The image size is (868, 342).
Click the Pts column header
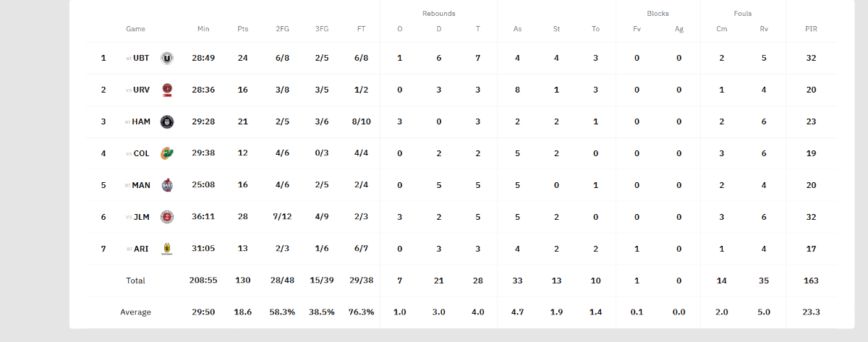tap(242, 29)
